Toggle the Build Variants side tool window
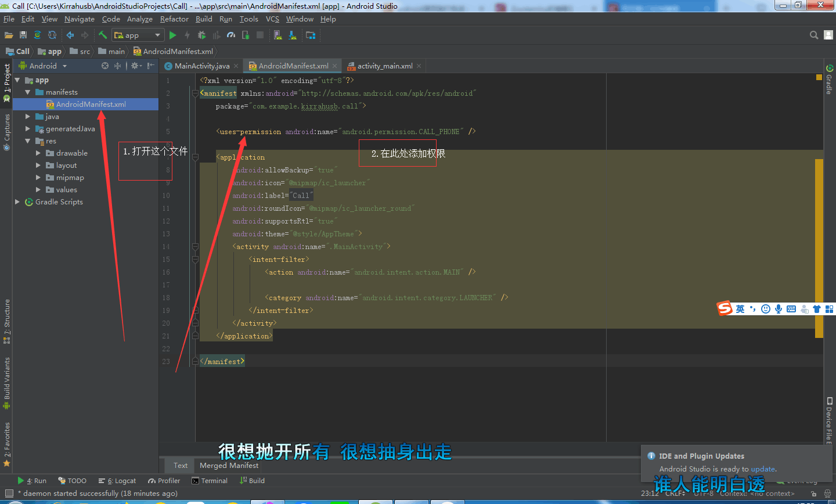The width and height of the screenshot is (836, 504). [x=7, y=383]
